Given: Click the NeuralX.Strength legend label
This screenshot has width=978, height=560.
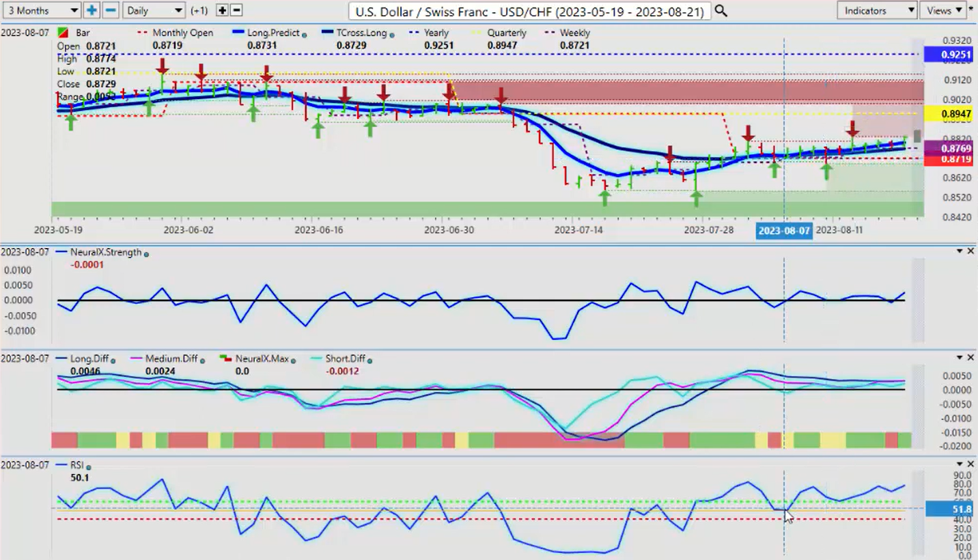Looking at the screenshot, I should coord(105,252).
